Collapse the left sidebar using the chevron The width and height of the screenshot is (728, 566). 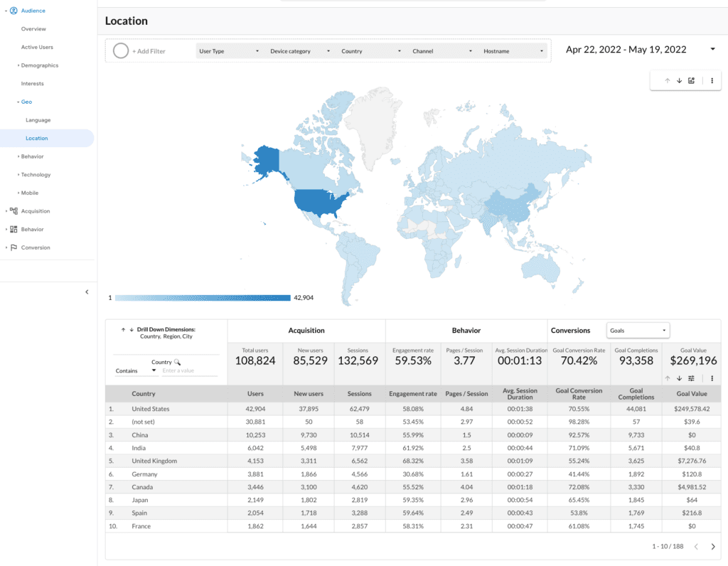click(87, 292)
